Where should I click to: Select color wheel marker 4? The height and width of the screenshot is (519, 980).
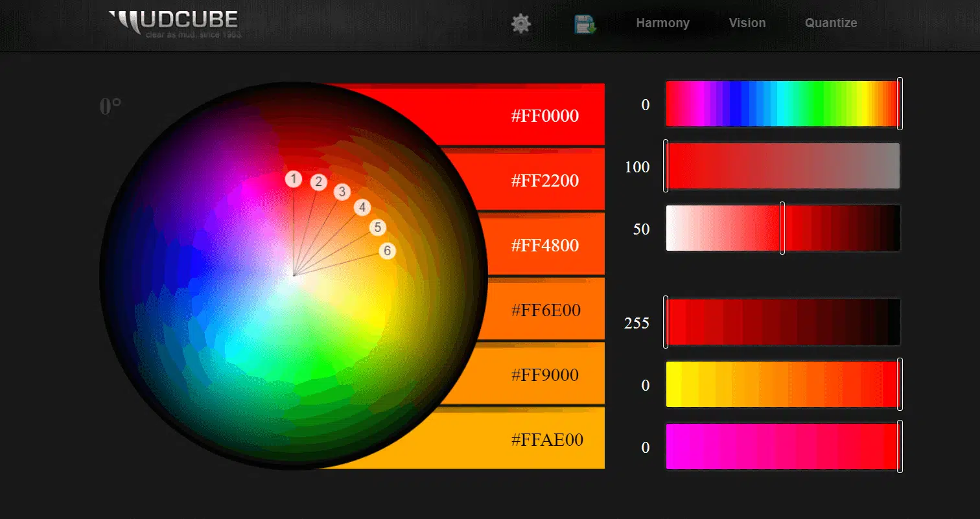(x=362, y=208)
